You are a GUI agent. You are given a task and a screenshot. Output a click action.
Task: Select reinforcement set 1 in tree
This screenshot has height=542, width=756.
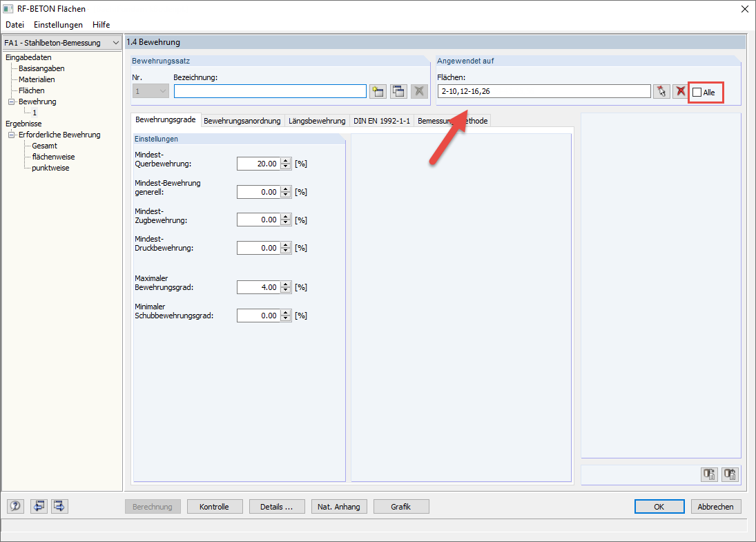tap(35, 113)
